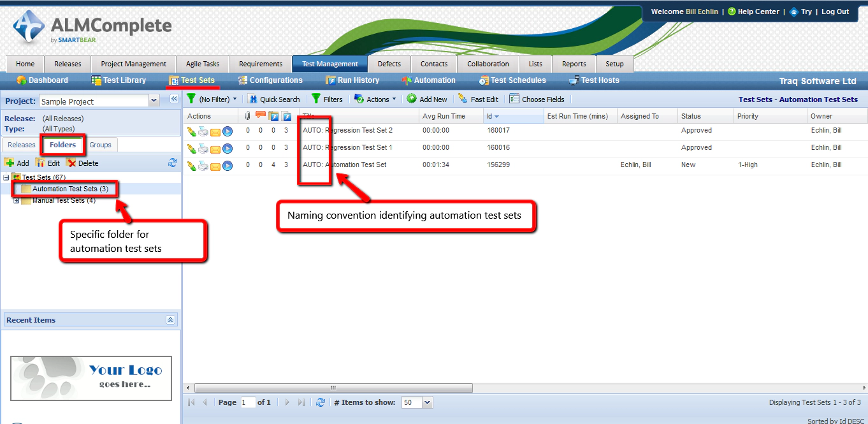Click the run (play) icon for Regression Test Set 2

tap(228, 131)
